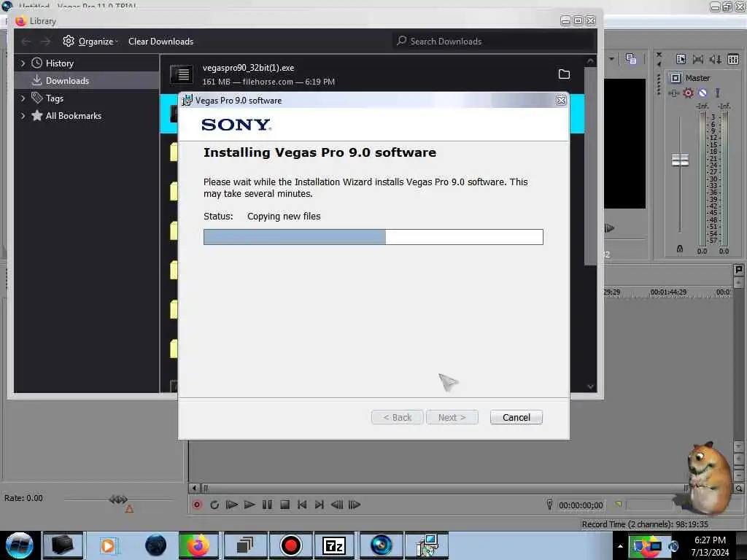Click Next Frame in Vegas transport
Image resolution: width=747 pixels, height=560 pixels.
(x=355, y=505)
